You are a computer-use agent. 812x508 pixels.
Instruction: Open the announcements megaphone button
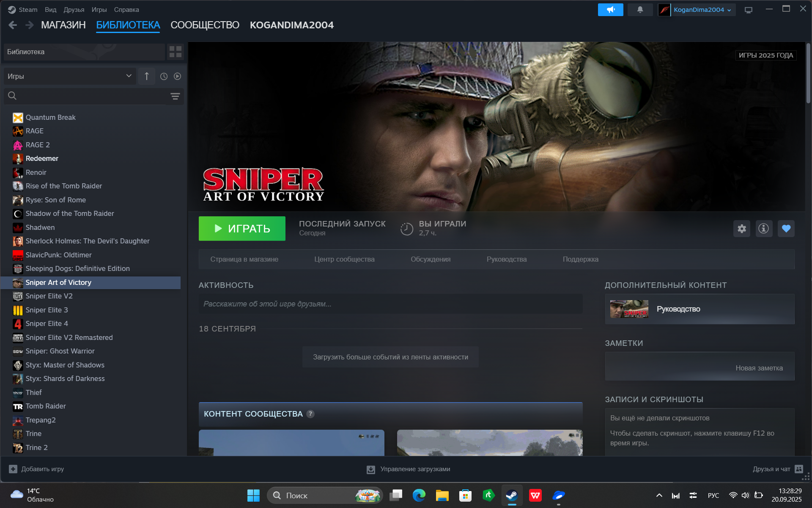coord(610,10)
